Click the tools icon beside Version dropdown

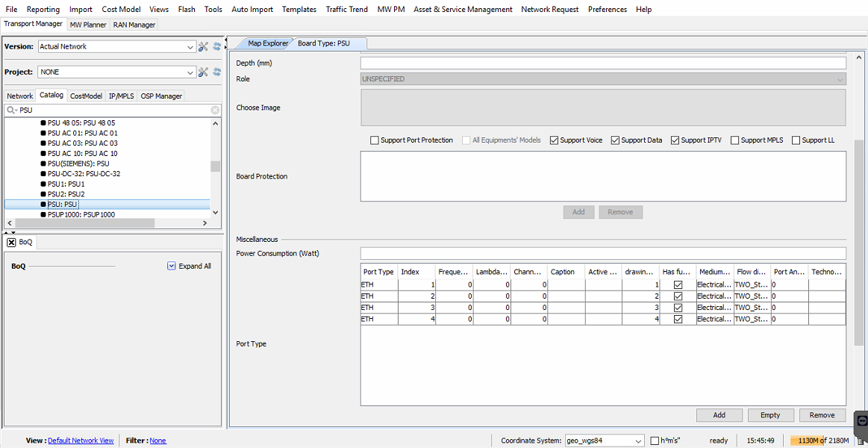[203, 46]
